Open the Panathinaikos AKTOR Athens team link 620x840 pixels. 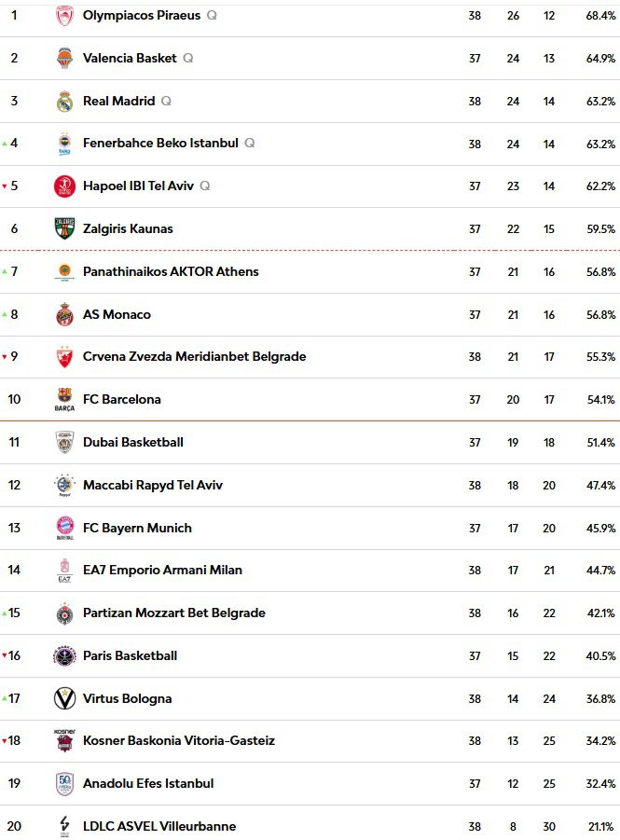point(171,271)
